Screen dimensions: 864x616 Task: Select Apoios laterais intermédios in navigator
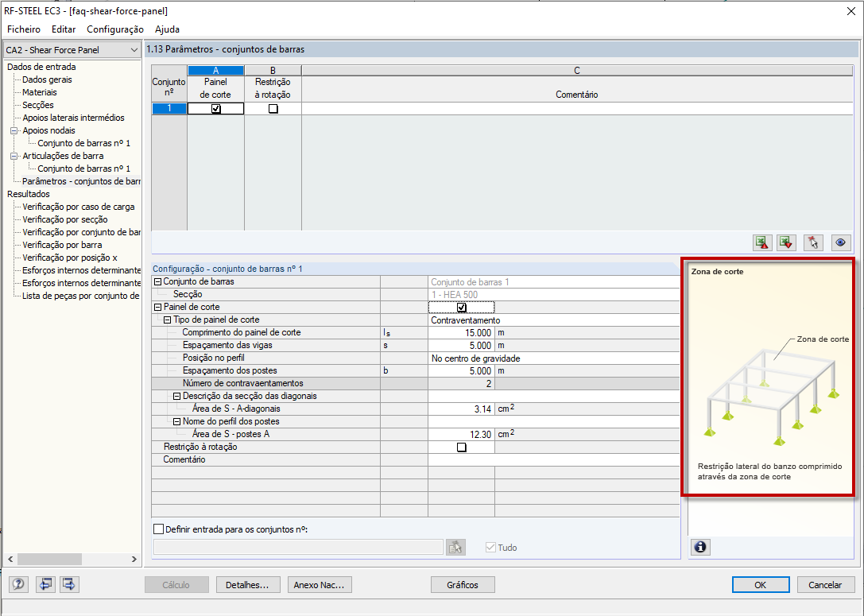[73, 118]
